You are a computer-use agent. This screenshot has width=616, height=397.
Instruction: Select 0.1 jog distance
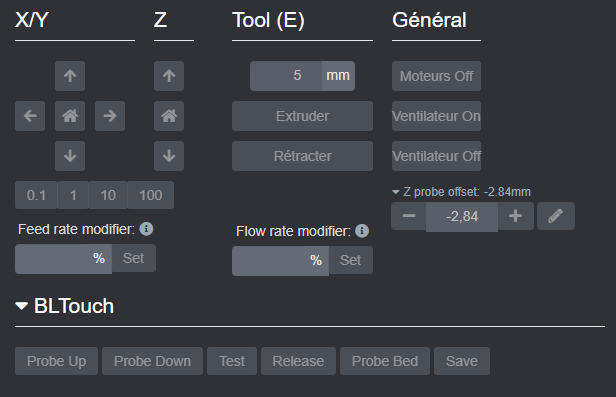click(36, 195)
